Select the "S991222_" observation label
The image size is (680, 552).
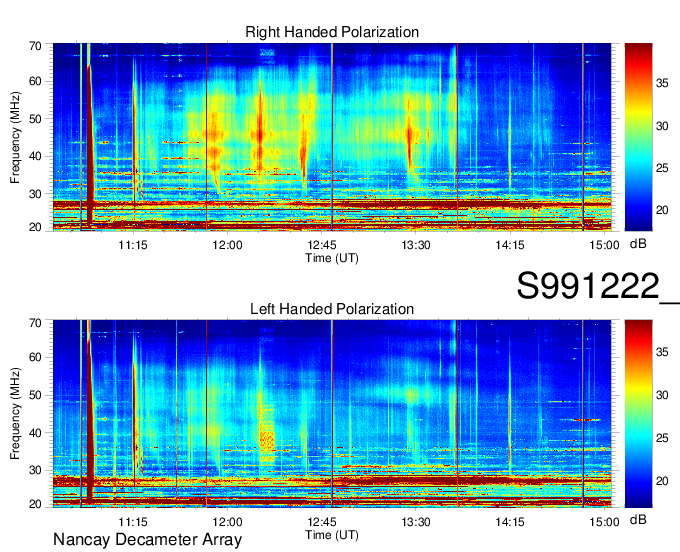coord(598,286)
